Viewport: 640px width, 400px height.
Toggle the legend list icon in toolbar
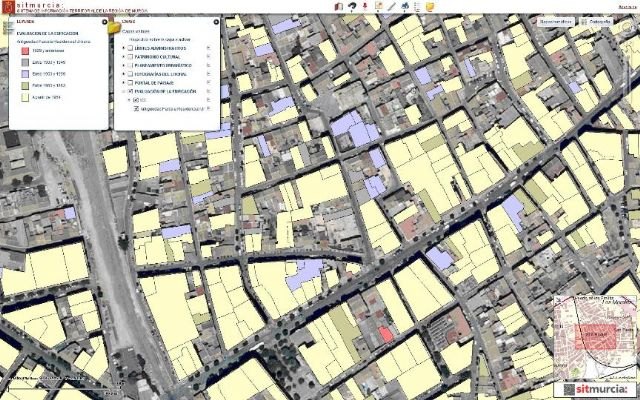417,6
